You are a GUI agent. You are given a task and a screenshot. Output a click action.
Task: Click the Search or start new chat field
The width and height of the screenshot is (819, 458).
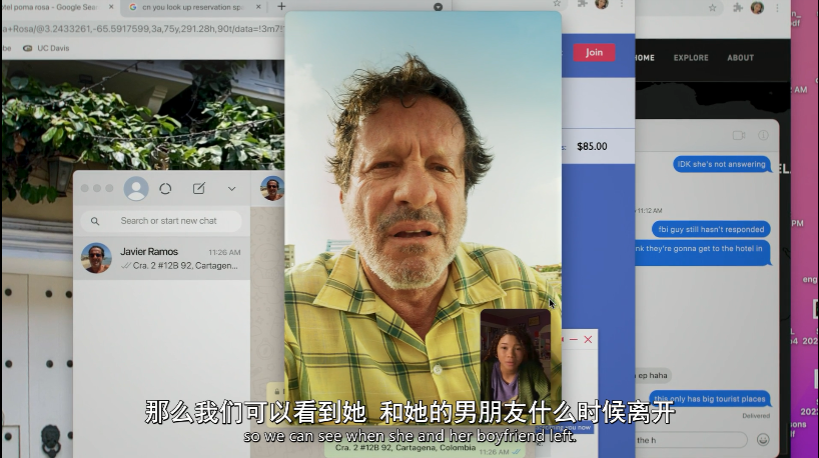click(x=168, y=221)
